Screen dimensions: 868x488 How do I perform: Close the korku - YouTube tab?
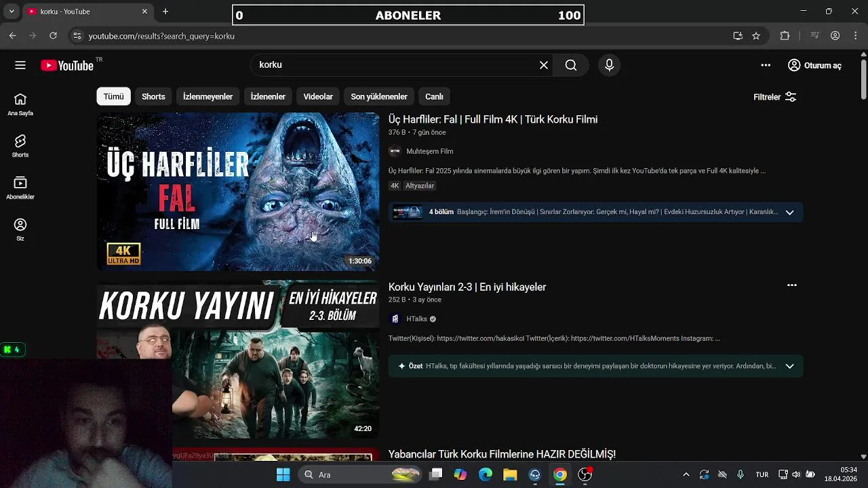tap(144, 12)
